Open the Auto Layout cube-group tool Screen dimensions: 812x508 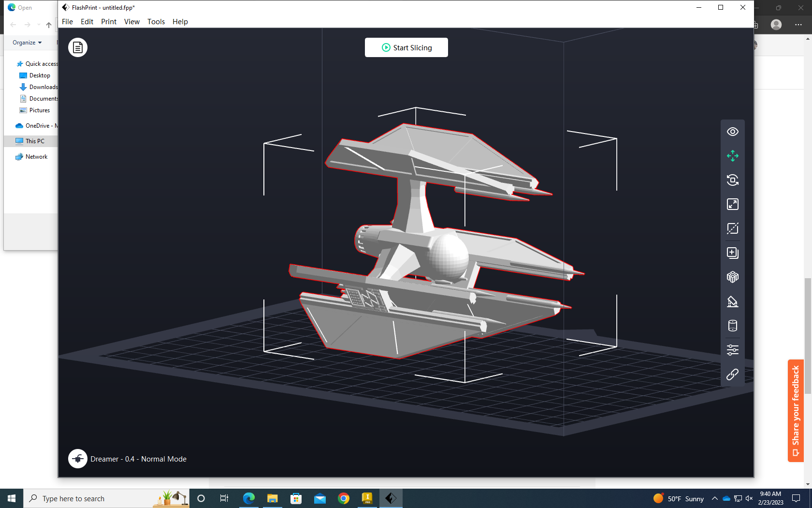pos(733,277)
